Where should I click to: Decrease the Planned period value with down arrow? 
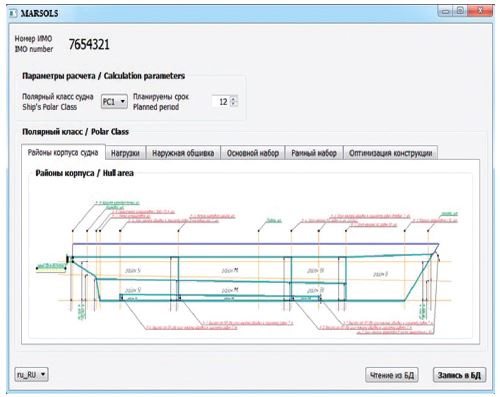pyautogui.click(x=234, y=104)
